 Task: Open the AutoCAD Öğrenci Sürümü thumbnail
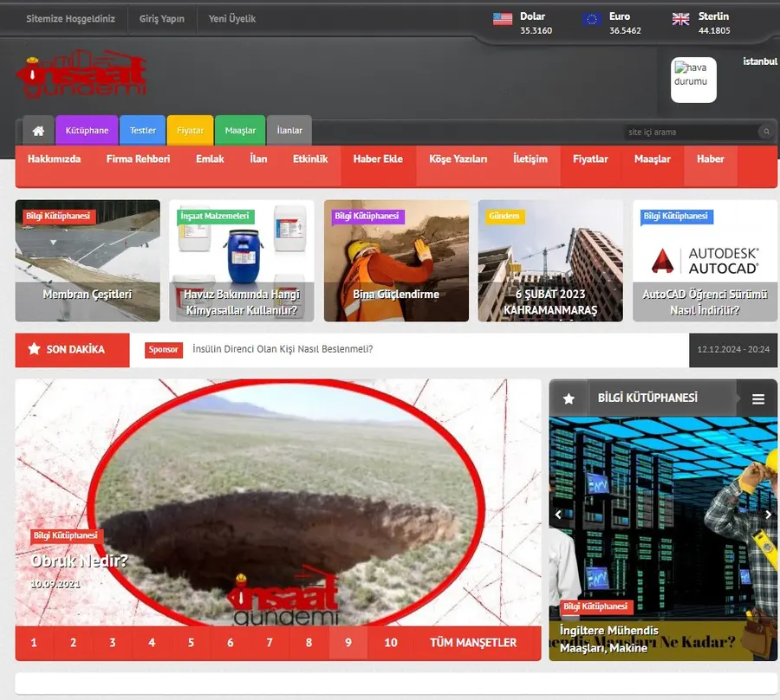[x=705, y=261]
